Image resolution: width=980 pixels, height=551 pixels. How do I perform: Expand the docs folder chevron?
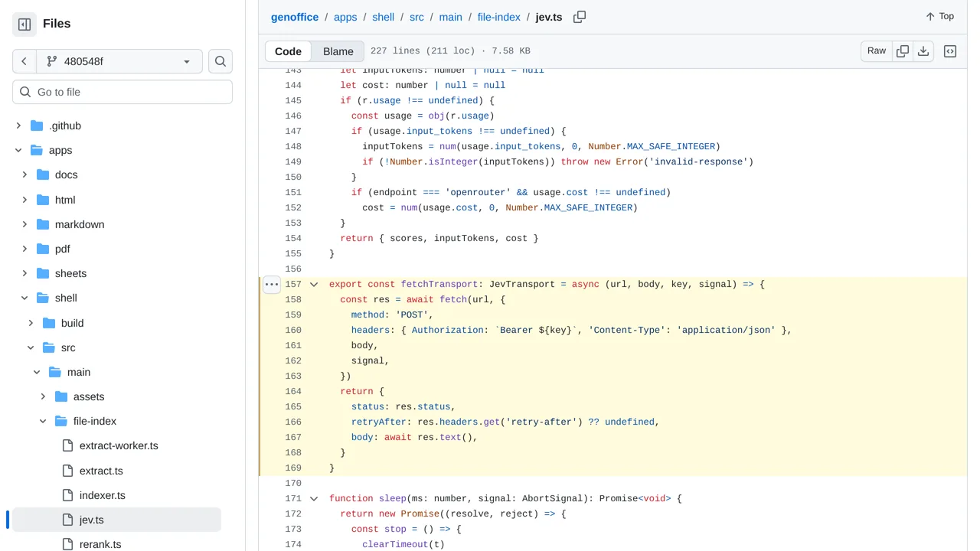24,174
